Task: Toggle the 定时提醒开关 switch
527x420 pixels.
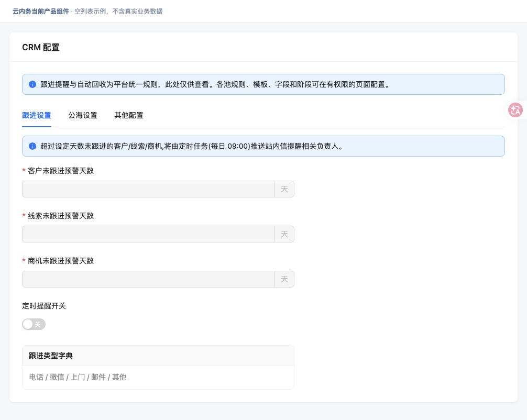Action: click(x=34, y=324)
